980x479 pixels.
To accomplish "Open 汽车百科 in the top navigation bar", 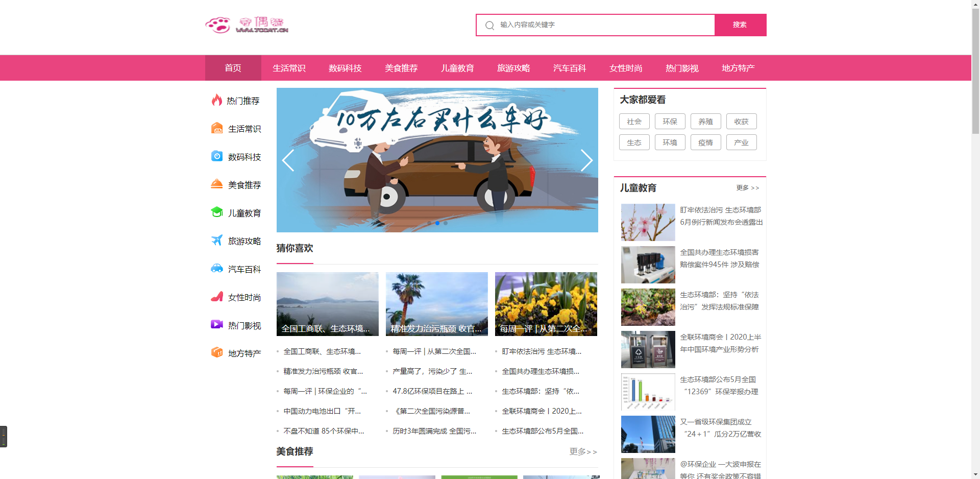I will [570, 68].
